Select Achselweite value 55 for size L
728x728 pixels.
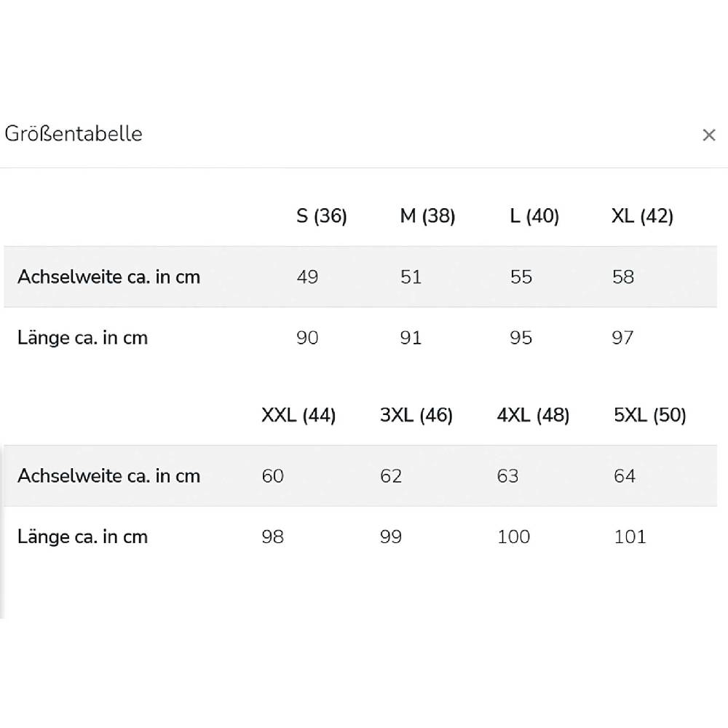pyautogui.click(x=521, y=277)
